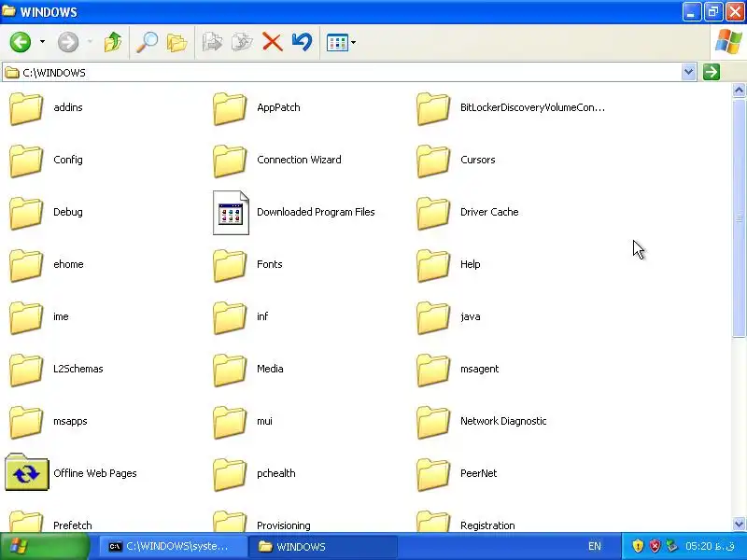Select the mui folder icon

230,423
